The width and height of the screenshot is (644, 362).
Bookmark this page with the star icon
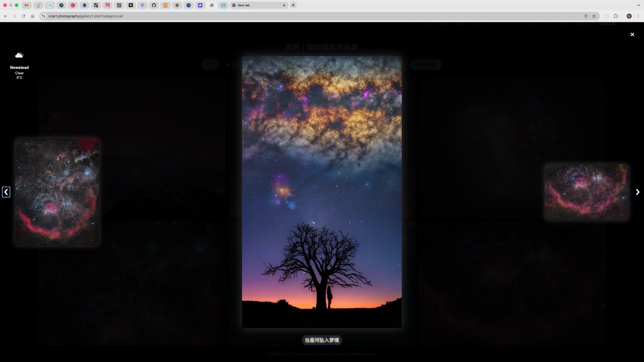pyautogui.click(x=594, y=16)
